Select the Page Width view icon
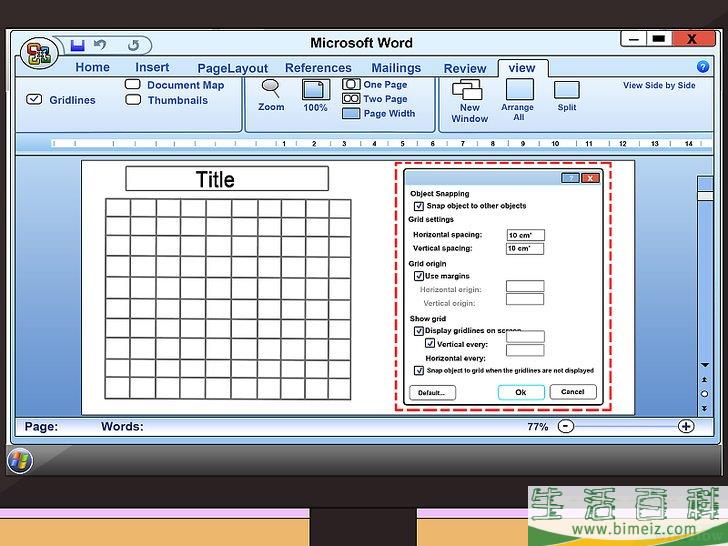728x546 pixels. [x=351, y=113]
